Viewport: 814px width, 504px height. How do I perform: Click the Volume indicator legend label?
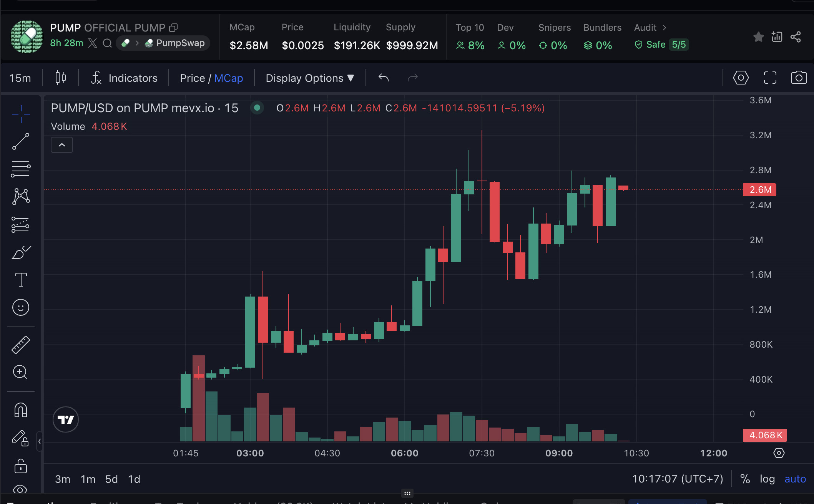(68, 126)
